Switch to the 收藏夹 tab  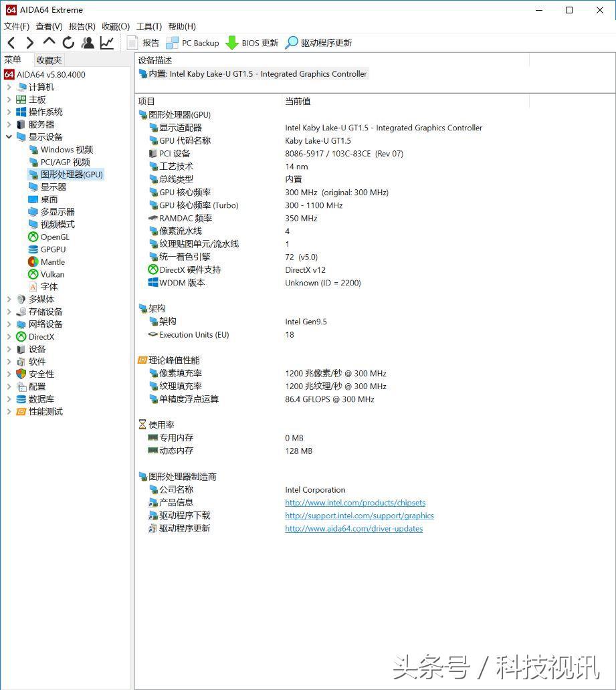[47, 60]
